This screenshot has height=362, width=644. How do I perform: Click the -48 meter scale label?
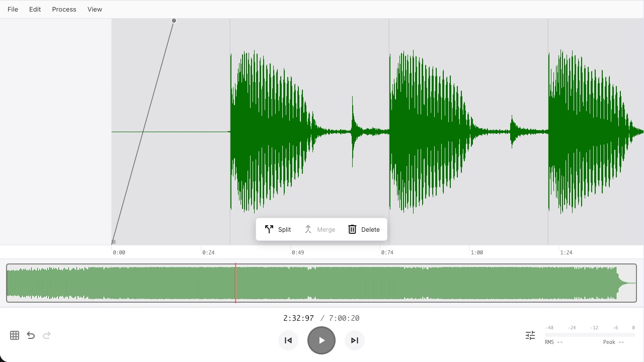click(549, 328)
